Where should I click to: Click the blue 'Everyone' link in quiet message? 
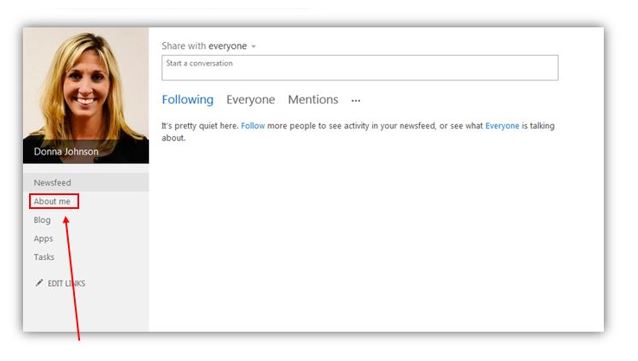tap(502, 126)
